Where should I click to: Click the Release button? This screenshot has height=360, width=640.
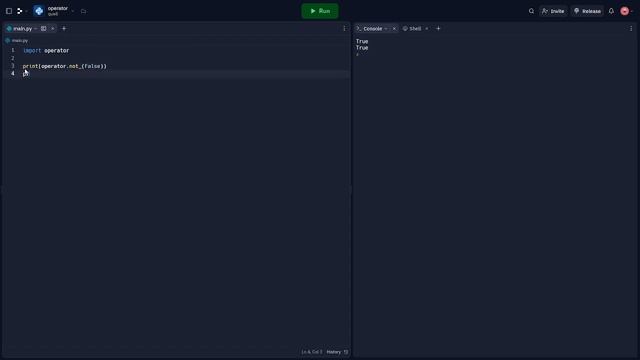point(587,11)
